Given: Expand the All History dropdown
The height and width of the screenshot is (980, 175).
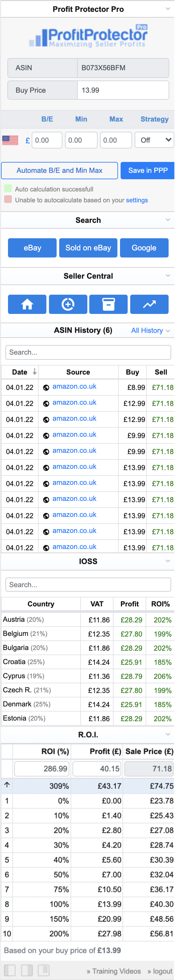Looking at the screenshot, I should (151, 331).
